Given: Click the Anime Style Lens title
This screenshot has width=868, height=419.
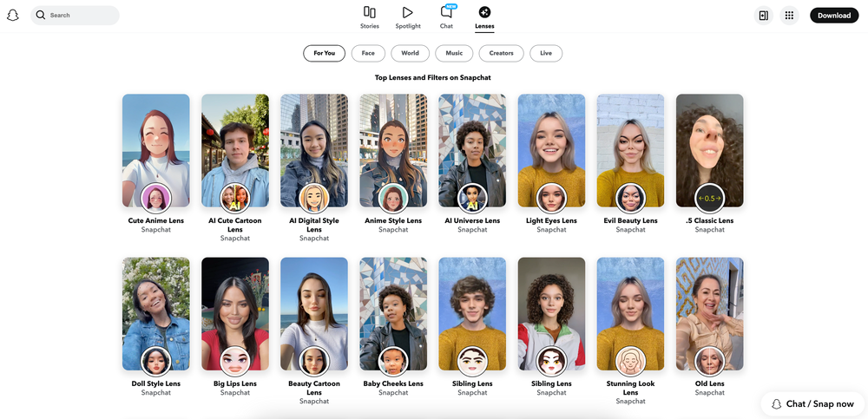Looking at the screenshot, I should coord(393,221).
